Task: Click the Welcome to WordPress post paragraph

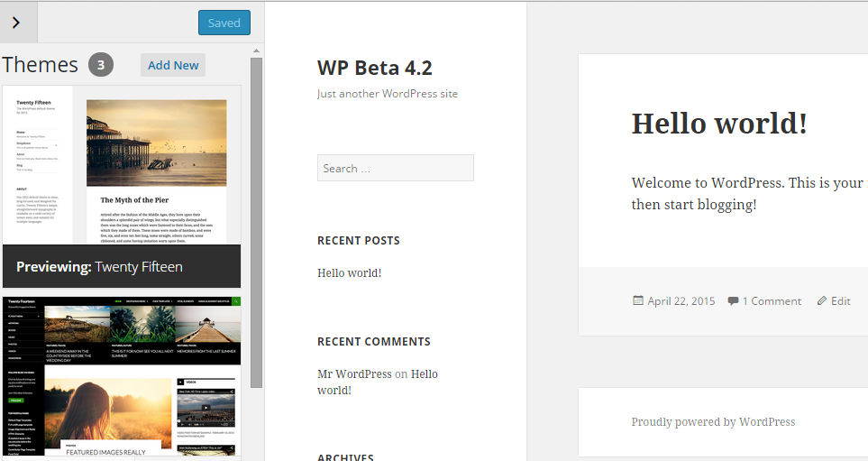Action: coord(750,193)
